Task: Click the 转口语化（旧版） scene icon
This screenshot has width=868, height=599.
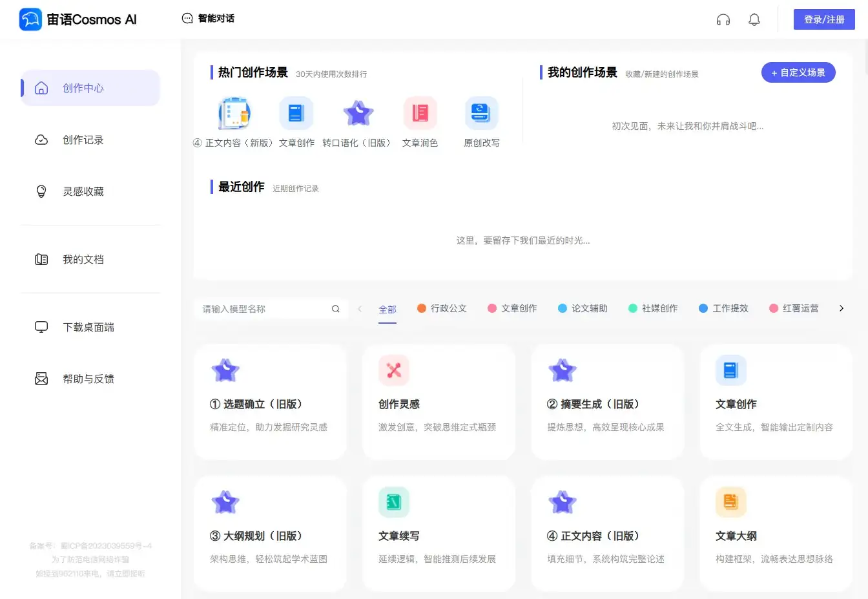Action: pyautogui.click(x=358, y=112)
